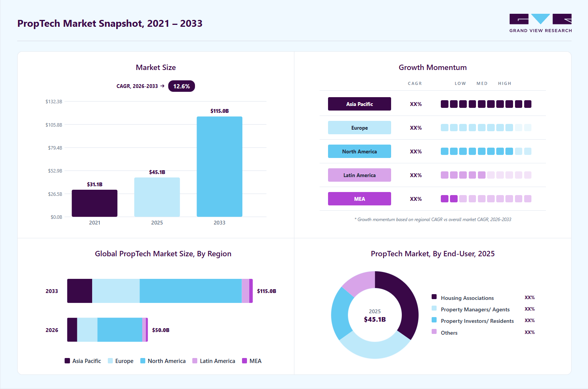Click the 2021 market size bar
This screenshot has height=389, width=588.
94,203
